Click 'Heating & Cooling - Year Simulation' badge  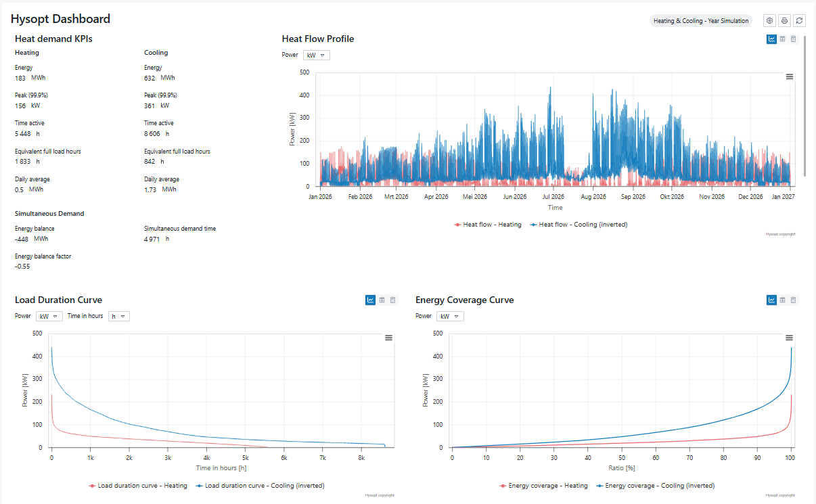700,21
